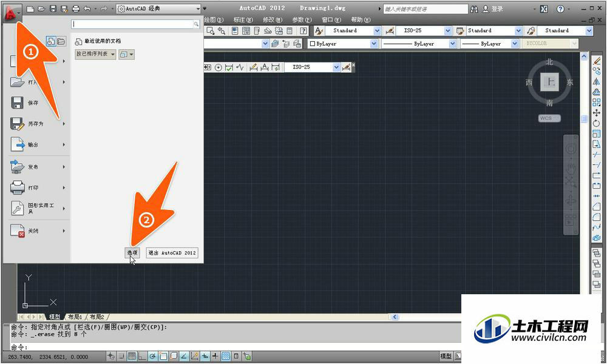Click the Help question mark icon

[560, 9]
